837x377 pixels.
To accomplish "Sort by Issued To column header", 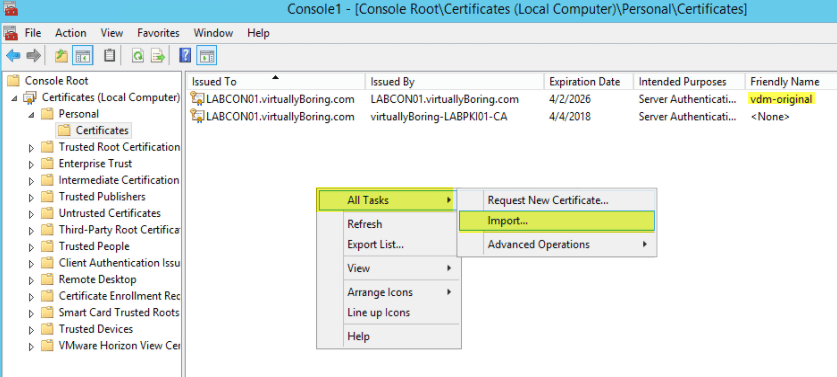I will point(276,82).
